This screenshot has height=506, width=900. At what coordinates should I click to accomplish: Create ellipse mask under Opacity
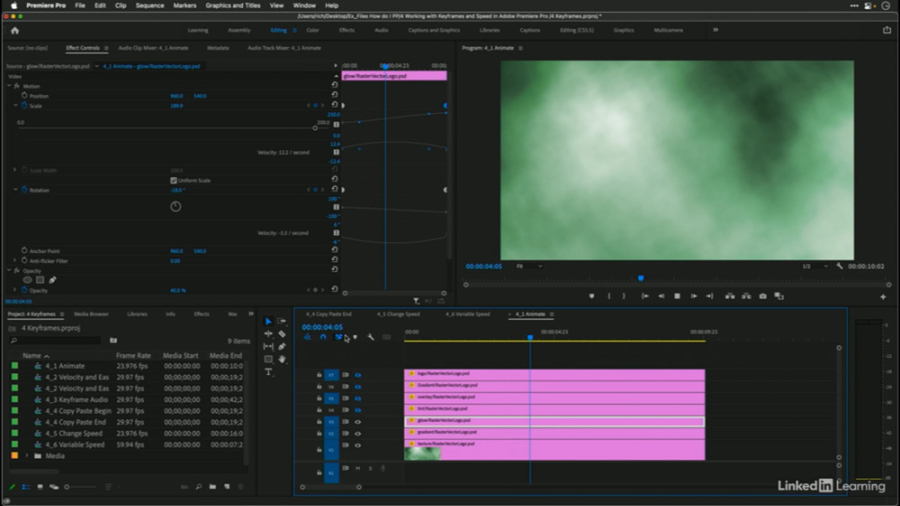point(27,280)
